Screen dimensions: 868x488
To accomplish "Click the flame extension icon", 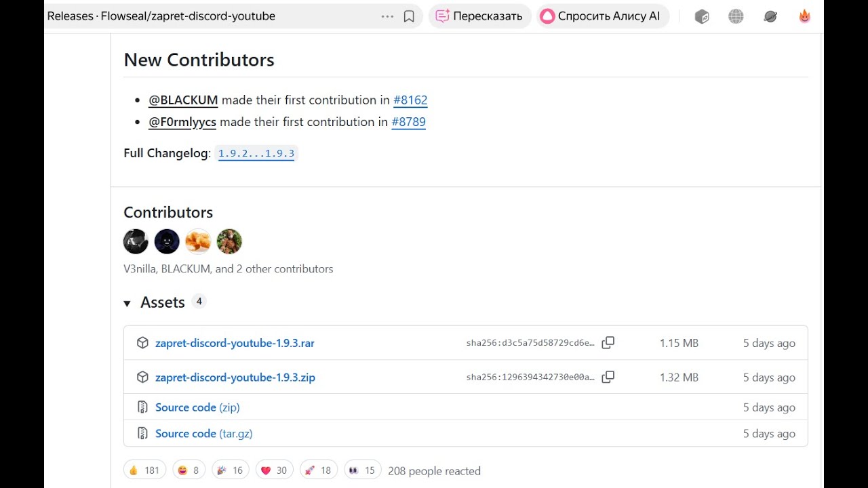I will tap(804, 16).
